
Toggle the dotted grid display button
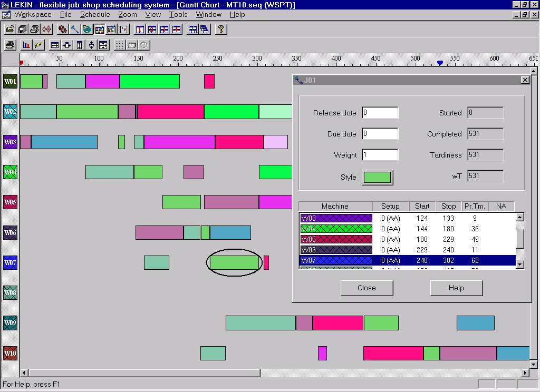[120, 45]
